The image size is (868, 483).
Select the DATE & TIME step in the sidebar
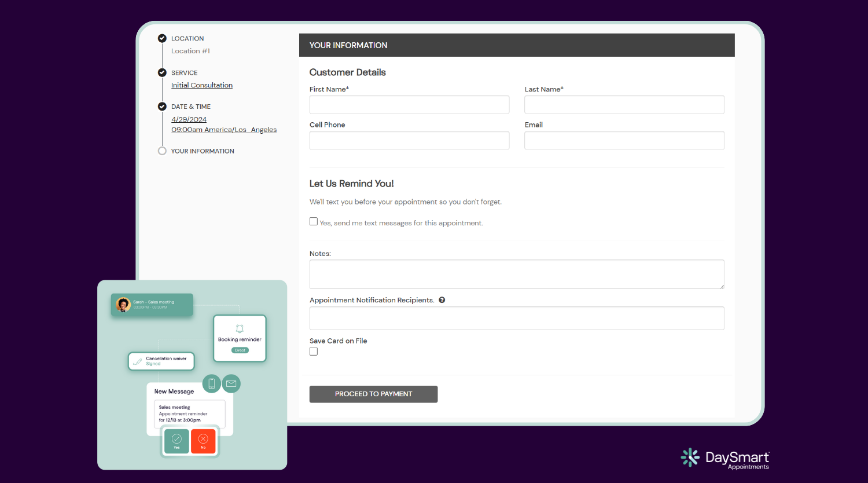(x=191, y=107)
